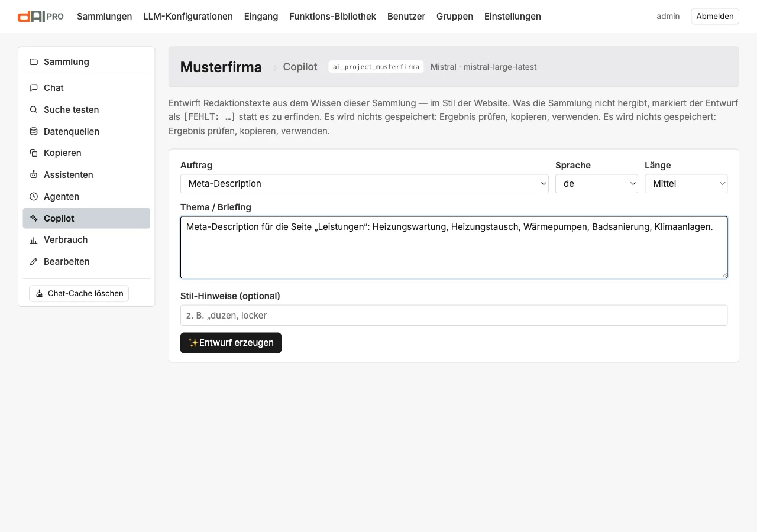Open Sammlungen in the top navigation
Image resolution: width=757 pixels, height=532 pixels.
(x=104, y=17)
